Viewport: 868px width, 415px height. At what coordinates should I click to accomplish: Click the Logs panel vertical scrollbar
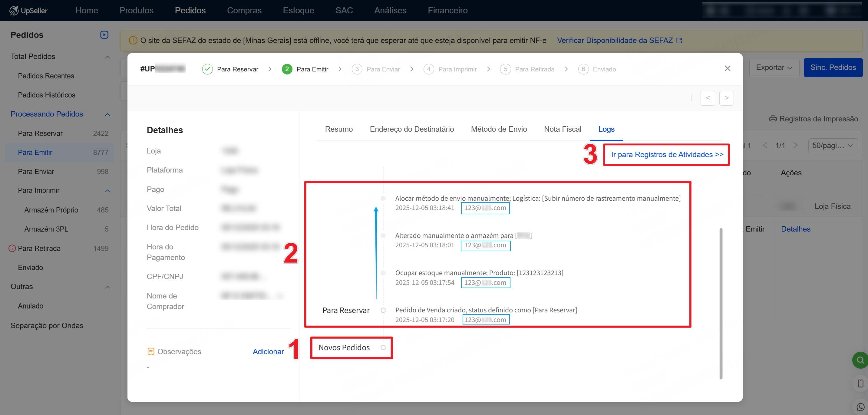721,303
